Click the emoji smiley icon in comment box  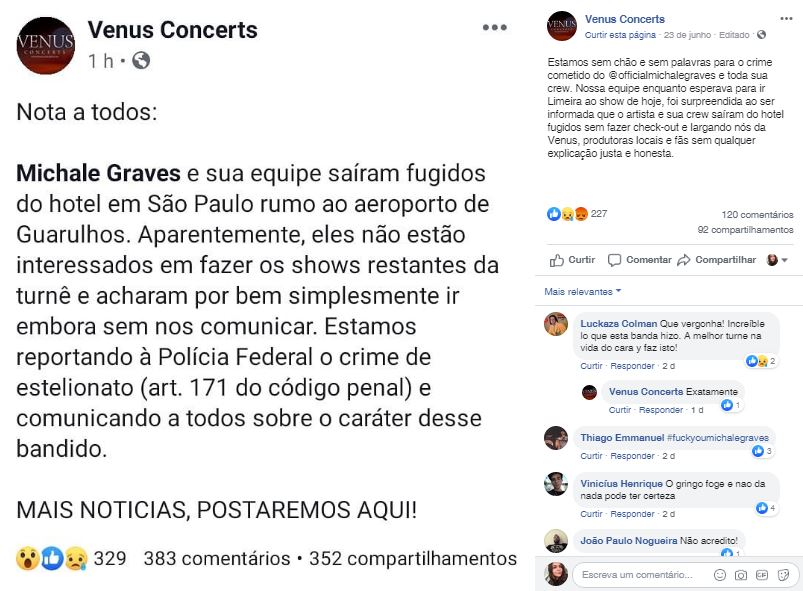pos(720,575)
